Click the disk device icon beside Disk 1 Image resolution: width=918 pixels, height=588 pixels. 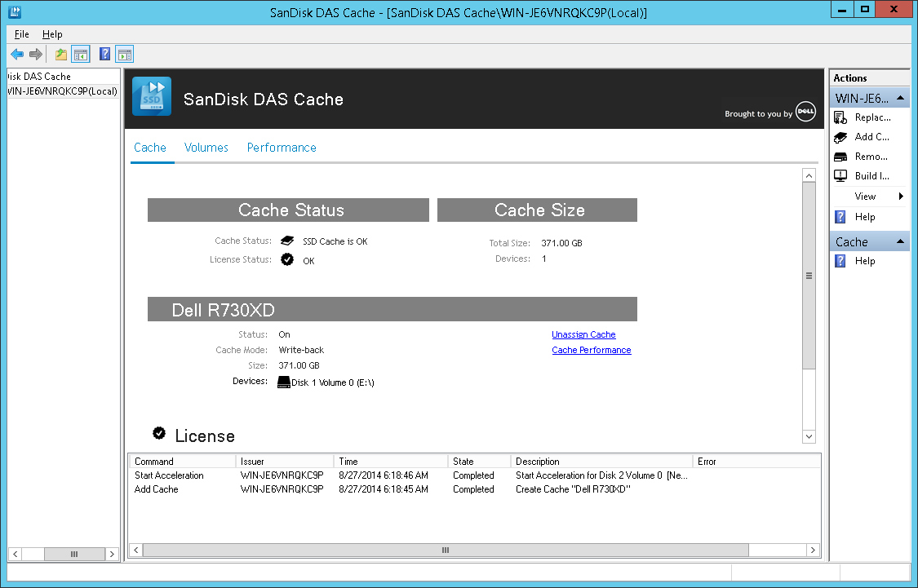pos(284,382)
